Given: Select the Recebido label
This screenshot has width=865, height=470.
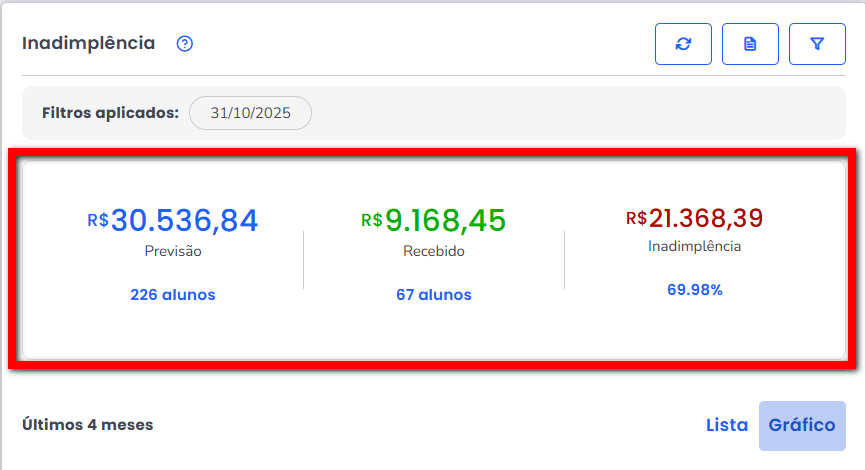Looking at the screenshot, I should coord(433,252).
